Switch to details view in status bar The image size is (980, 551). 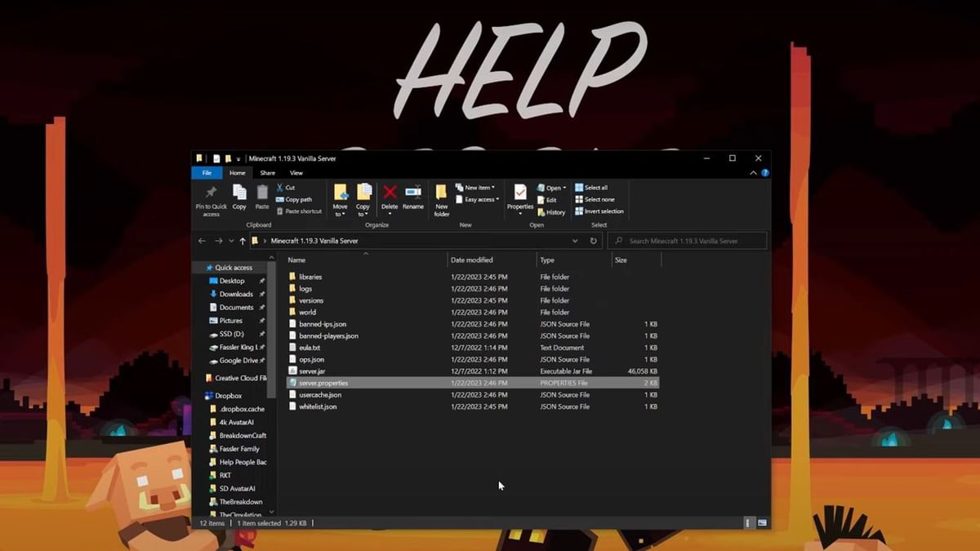click(x=747, y=522)
